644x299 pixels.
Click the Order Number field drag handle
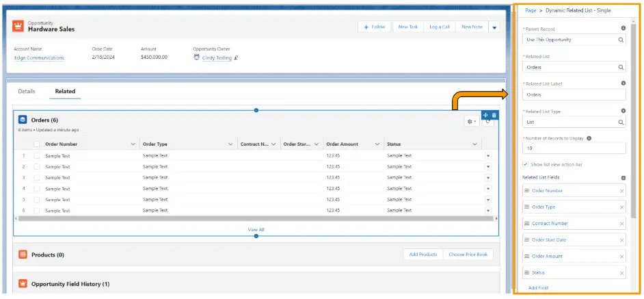(x=526, y=190)
